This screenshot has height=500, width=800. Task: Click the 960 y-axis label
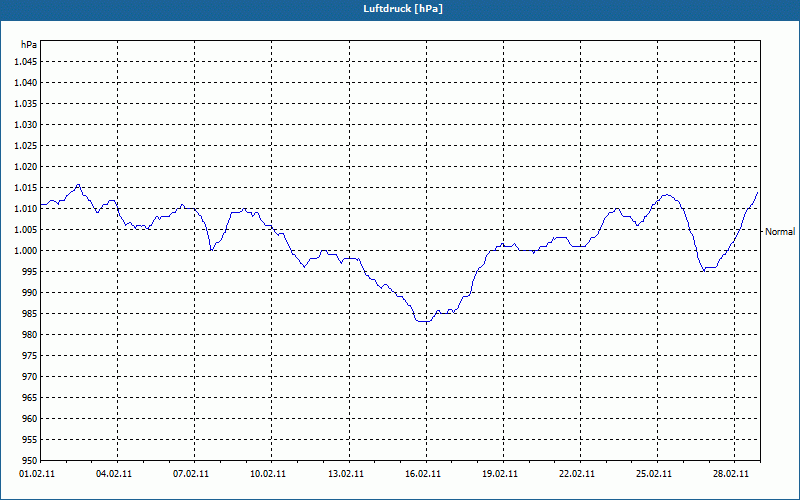pos(30,418)
